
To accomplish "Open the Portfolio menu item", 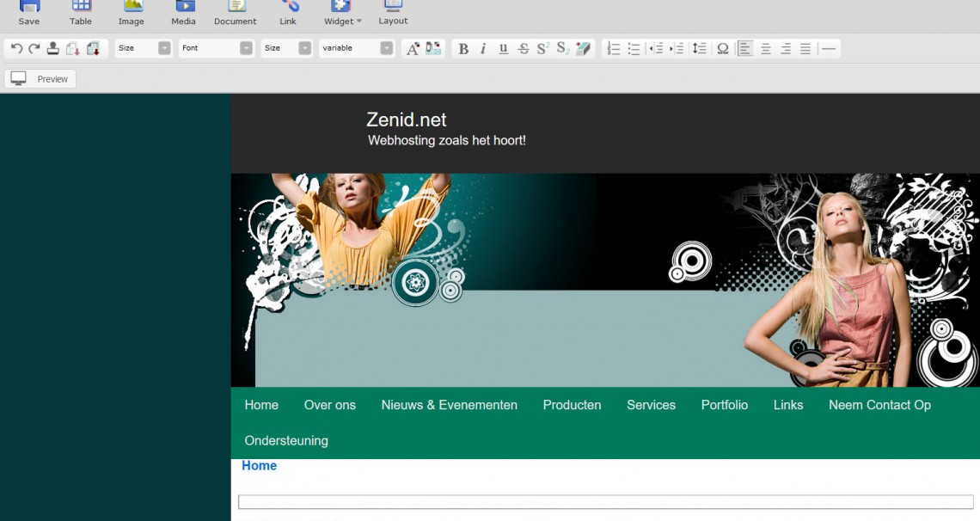I will [725, 405].
